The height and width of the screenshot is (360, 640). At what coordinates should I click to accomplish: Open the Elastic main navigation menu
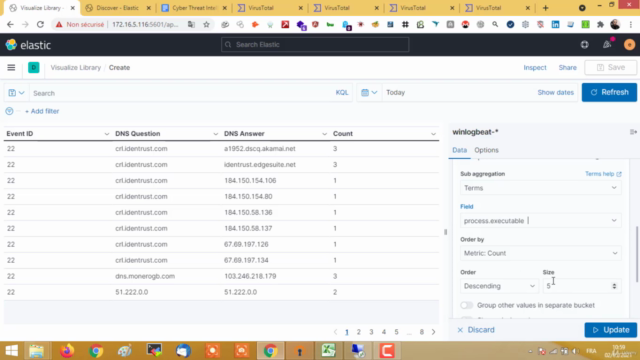click(x=11, y=68)
